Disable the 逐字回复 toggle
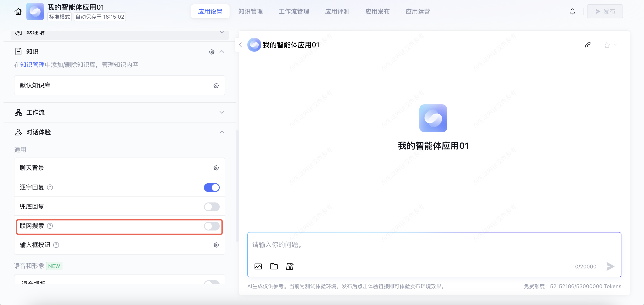Image resolution: width=644 pixels, height=305 pixels. (x=212, y=188)
